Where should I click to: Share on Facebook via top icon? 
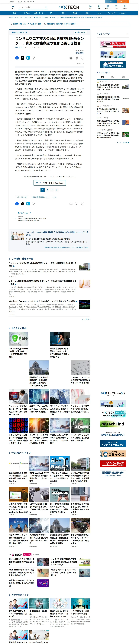click(x=17, y=58)
